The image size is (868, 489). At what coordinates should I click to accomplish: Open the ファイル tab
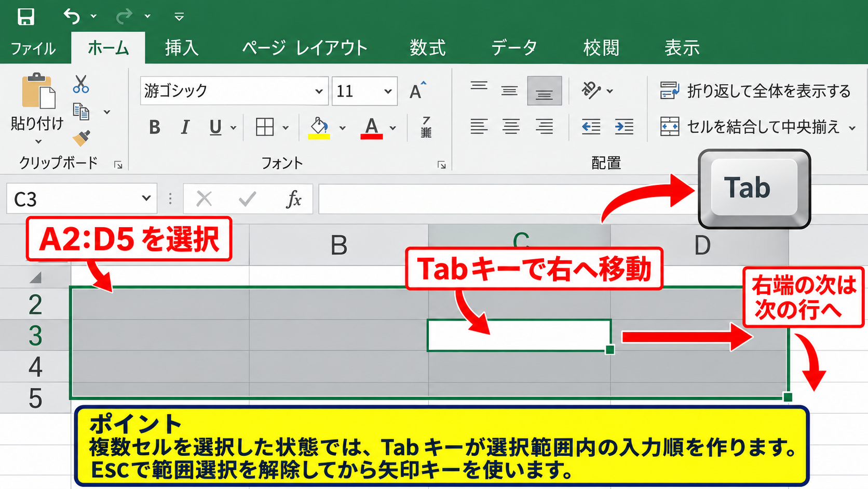click(33, 49)
